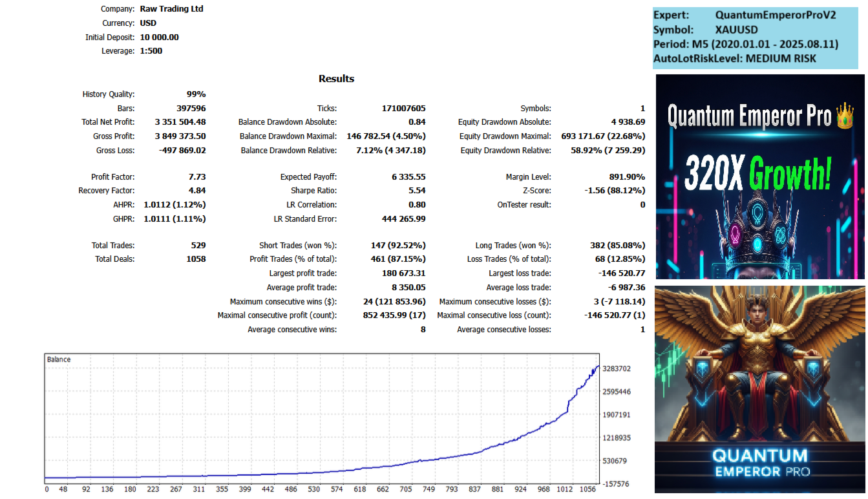Click the Average consecutive wins value '8'

[x=423, y=330]
